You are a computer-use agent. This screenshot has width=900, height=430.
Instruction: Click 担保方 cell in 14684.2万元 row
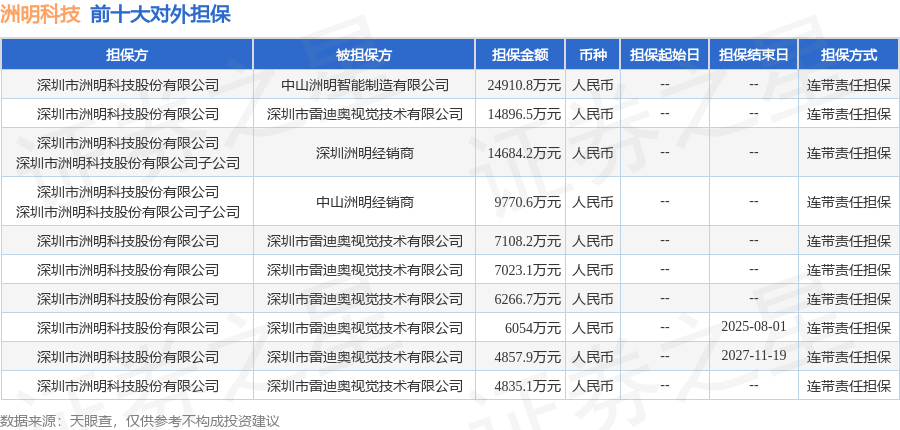point(127,153)
